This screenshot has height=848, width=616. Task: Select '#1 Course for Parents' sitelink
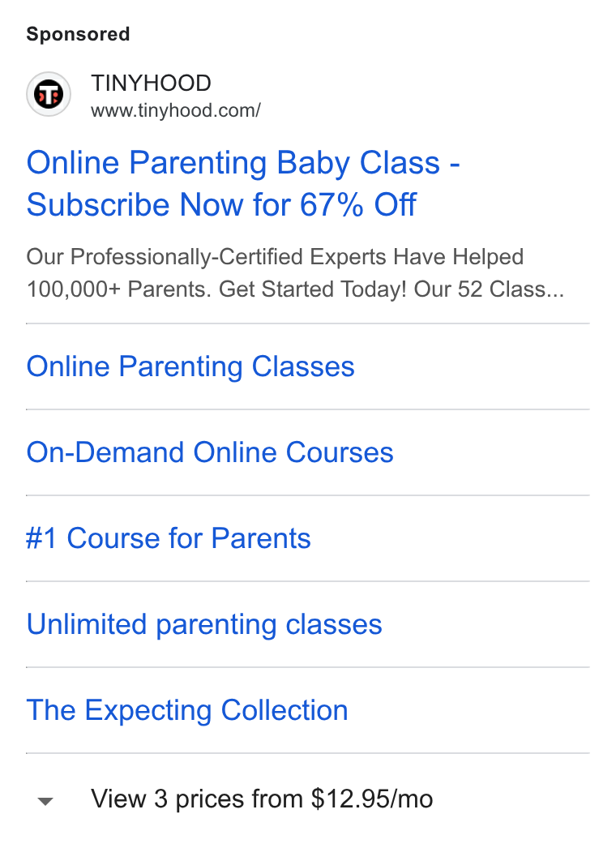pos(169,538)
